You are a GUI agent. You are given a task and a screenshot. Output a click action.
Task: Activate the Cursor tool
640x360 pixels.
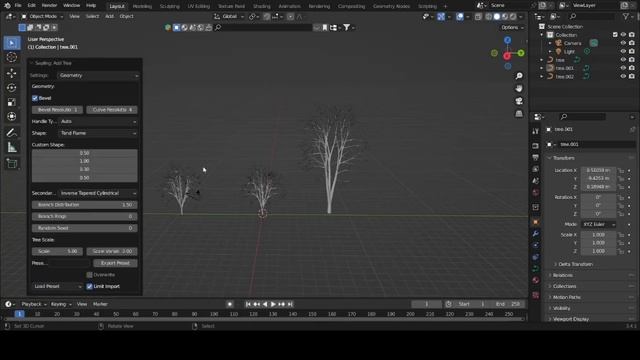[x=12, y=58]
